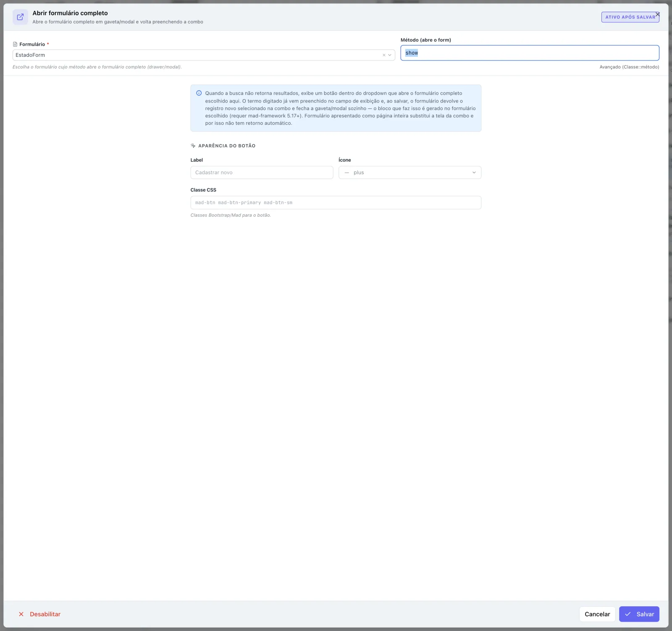Click the Classe CSS input field
Image resolution: width=672 pixels, height=631 pixels.
tap(336, 202)
